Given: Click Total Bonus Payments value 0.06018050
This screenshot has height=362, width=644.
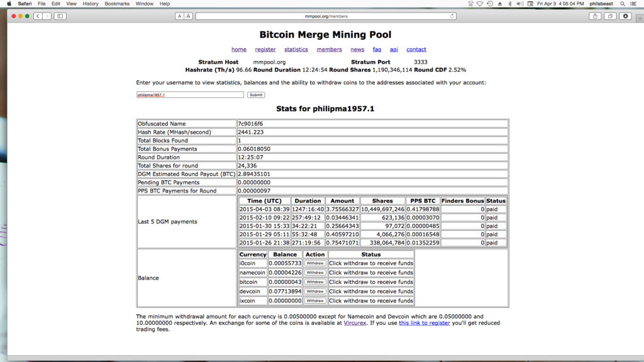Looking at the screenshot, I should [x=254, y=149].
